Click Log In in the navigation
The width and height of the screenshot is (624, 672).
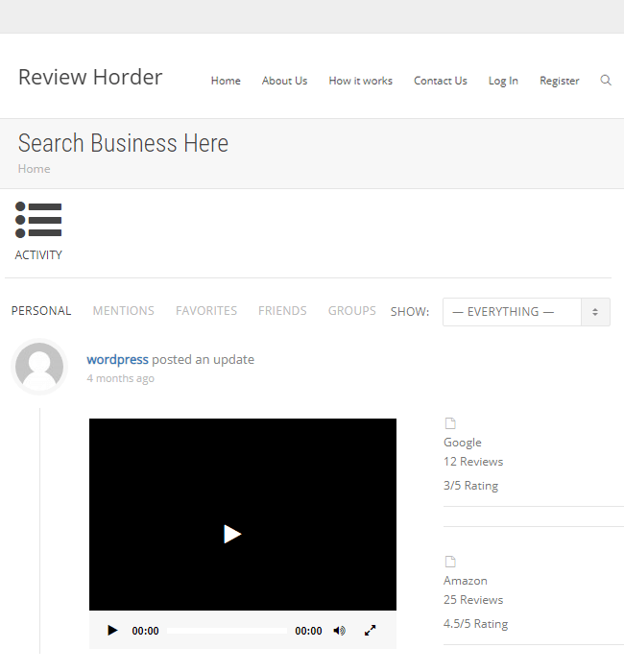[503, 81]
